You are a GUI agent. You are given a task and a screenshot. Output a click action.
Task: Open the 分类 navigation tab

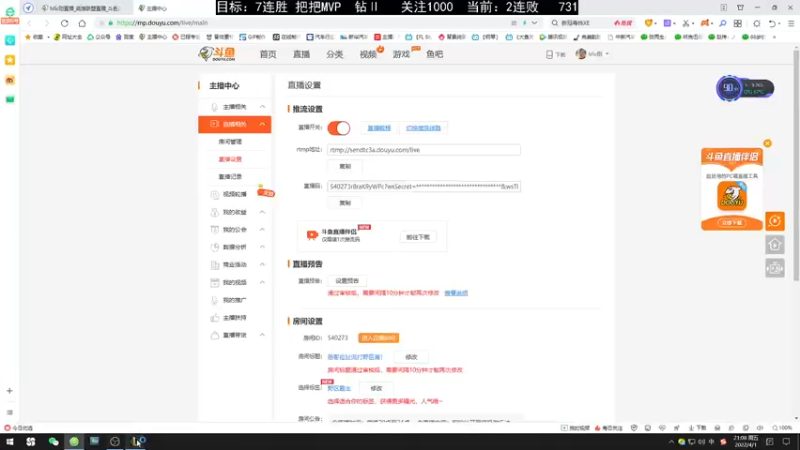click(335, 54)
